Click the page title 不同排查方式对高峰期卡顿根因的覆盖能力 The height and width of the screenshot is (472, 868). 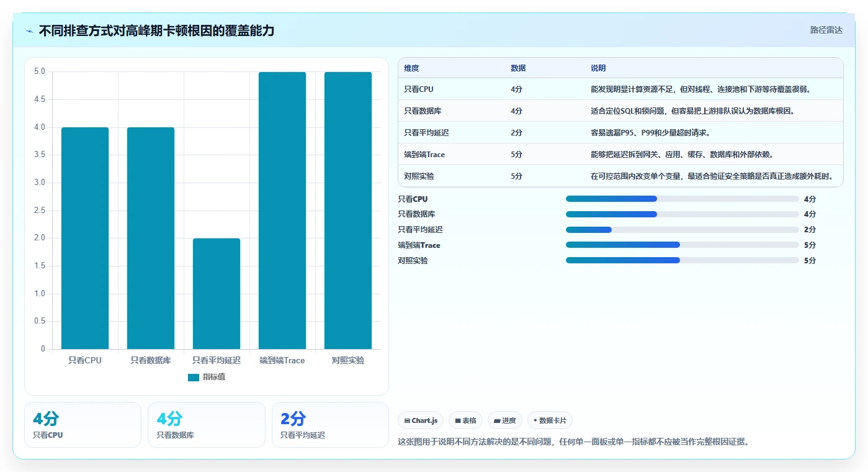tap(156, 31)
